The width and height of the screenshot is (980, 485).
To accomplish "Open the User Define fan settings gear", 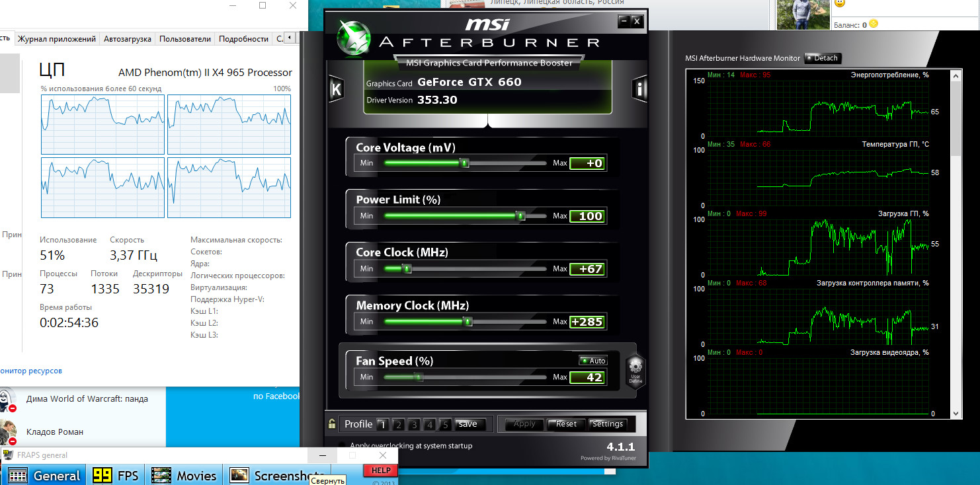I will tap(635, 372).
